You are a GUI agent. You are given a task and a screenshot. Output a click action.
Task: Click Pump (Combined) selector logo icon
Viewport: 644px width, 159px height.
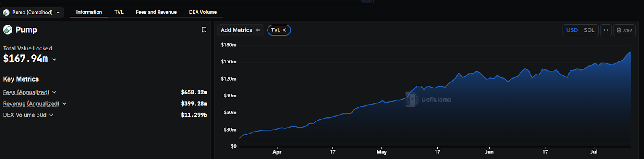tap(6, 13)
